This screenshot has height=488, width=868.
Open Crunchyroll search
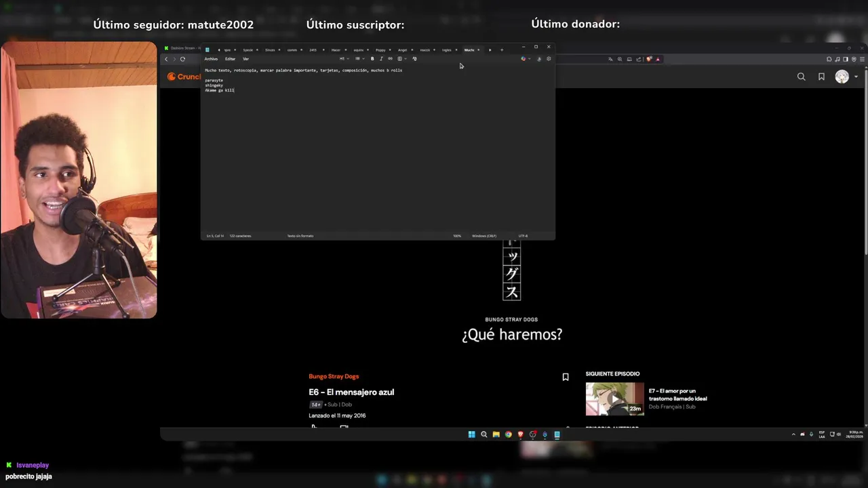click(802, 77)
